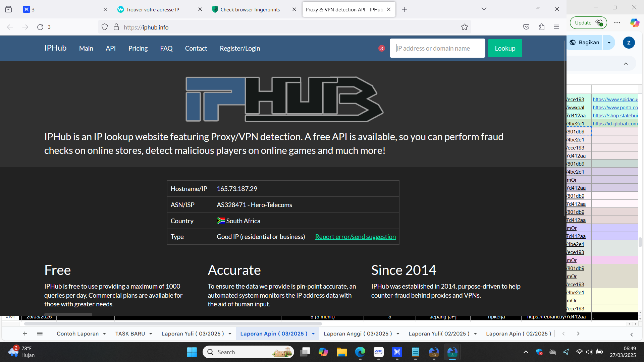The width and height of the screenshot is (644, 362).
Task: Open the new tab plus button
Action: [x=404, y=9]
